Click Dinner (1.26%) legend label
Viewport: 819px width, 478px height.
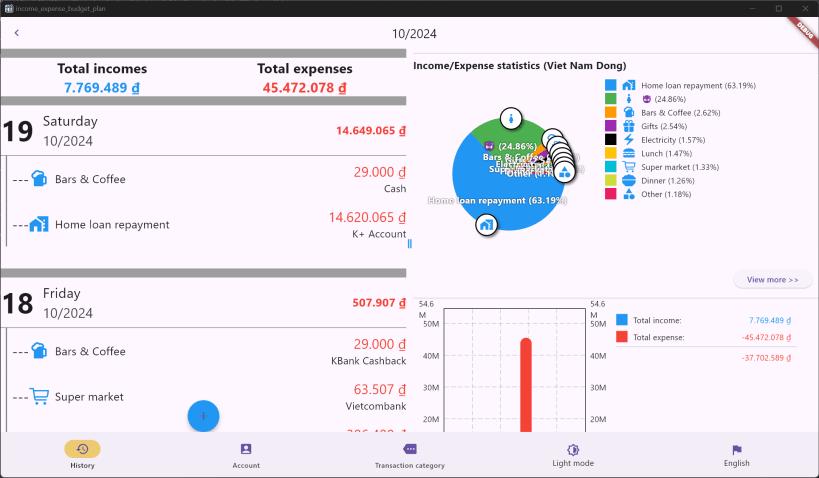(668, 181)
